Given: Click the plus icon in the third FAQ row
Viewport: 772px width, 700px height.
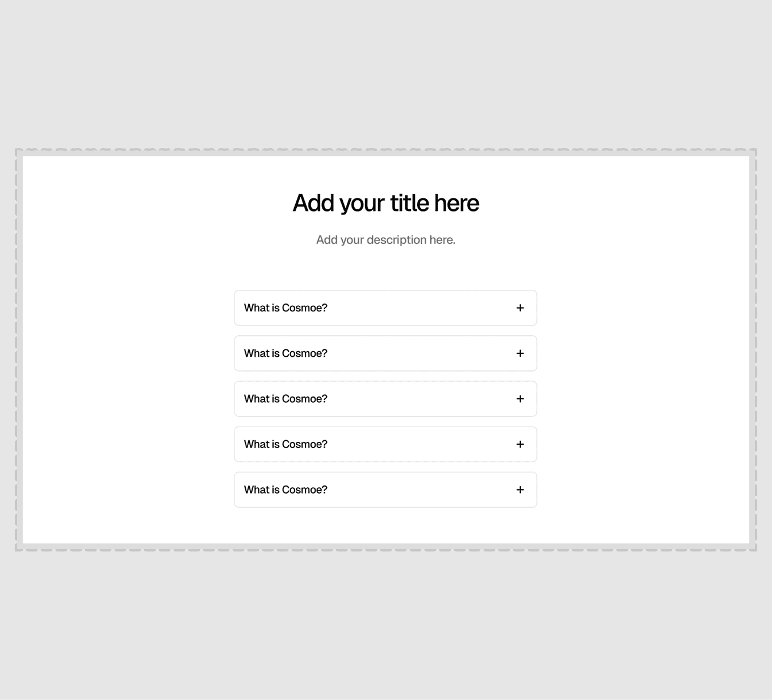Looking at the screenshot, I should click(x=520, y=399).
